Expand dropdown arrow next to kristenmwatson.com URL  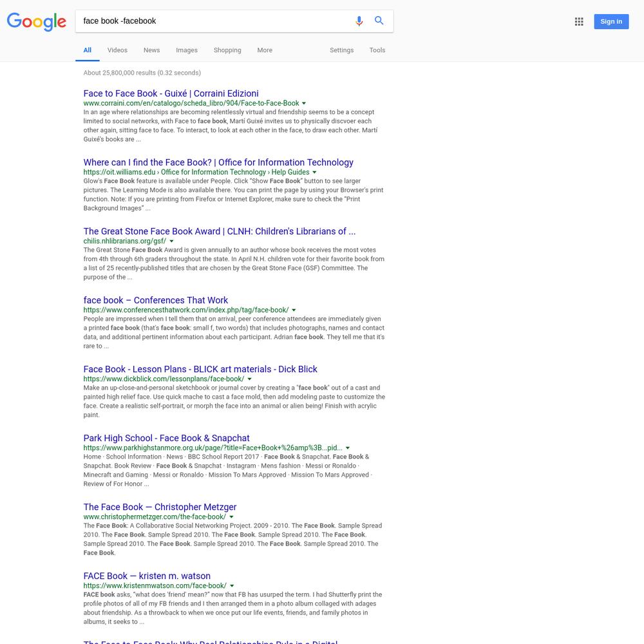coord(232,587)
